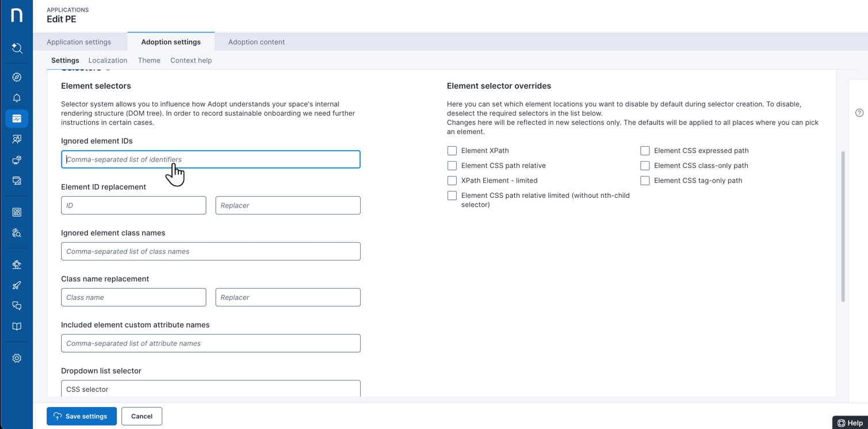Click the page's vertical scrollbar
The image size is (868, 429).
[843, 226]
